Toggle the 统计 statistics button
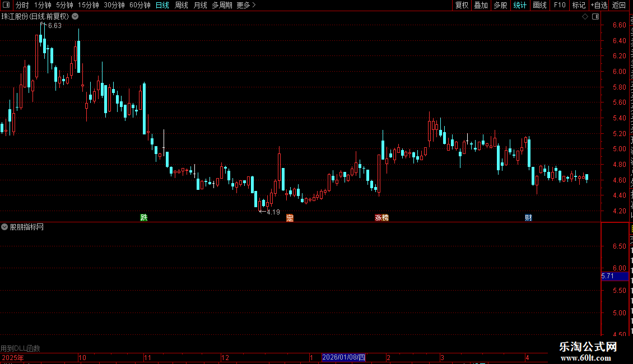The image size is (633, 364). pos(519,5)
